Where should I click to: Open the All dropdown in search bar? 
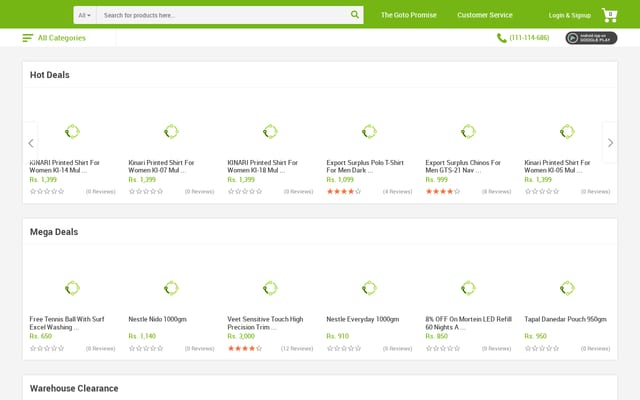84,15
